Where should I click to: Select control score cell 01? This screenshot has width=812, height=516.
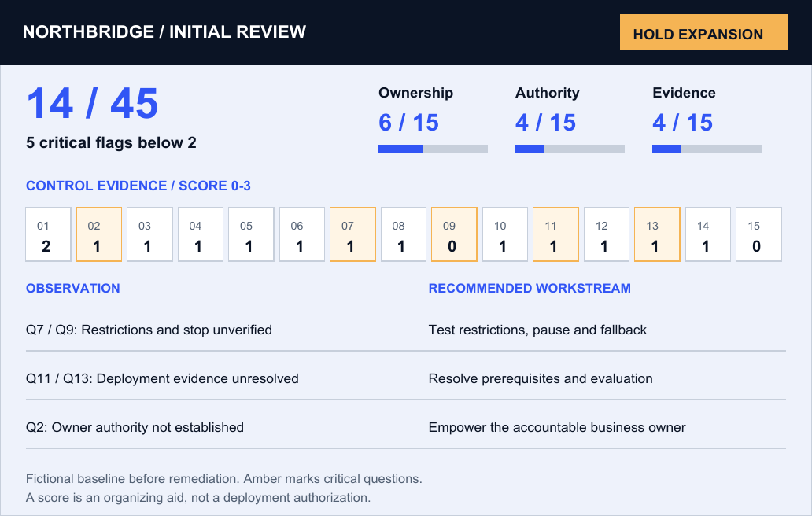[x=48, y=234]
